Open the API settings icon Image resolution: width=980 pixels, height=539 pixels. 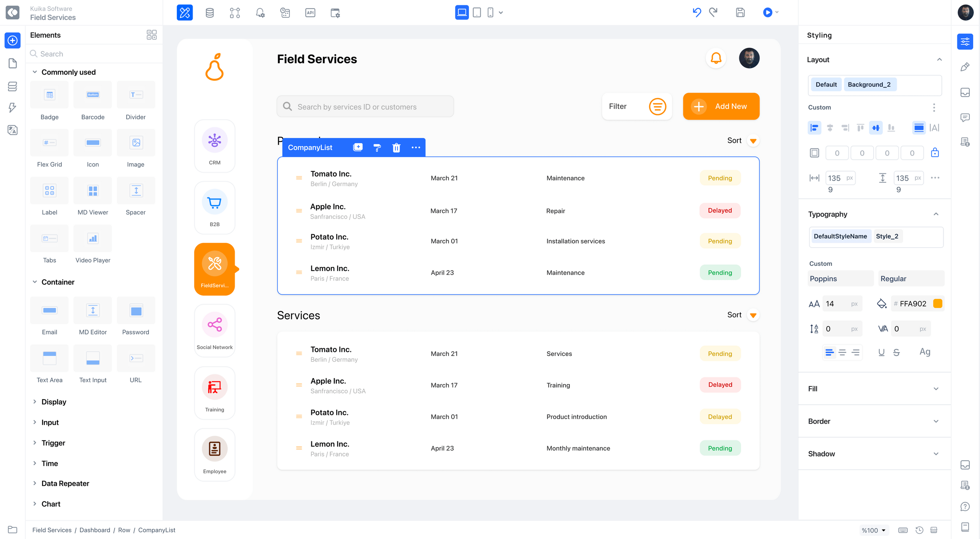tap(310, 12)
